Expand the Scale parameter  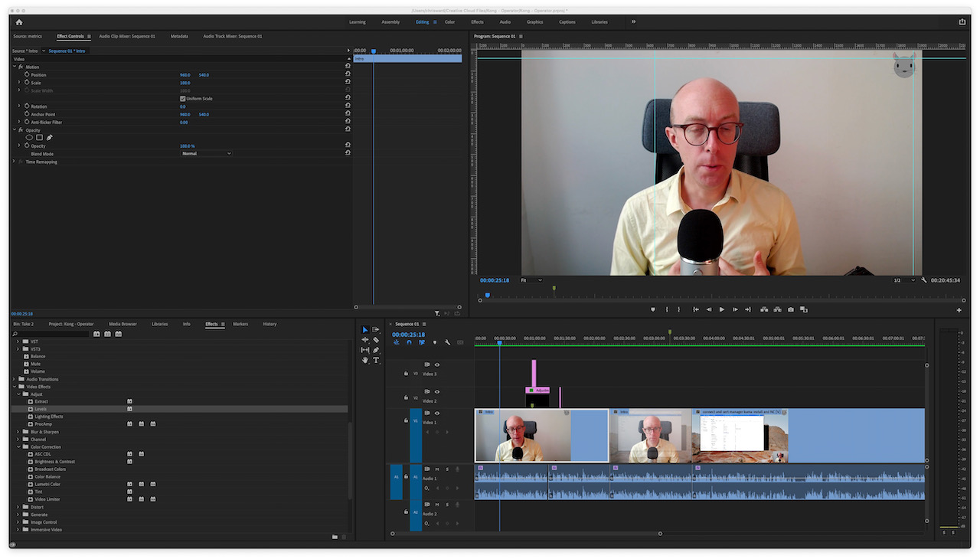coord(19,83)
